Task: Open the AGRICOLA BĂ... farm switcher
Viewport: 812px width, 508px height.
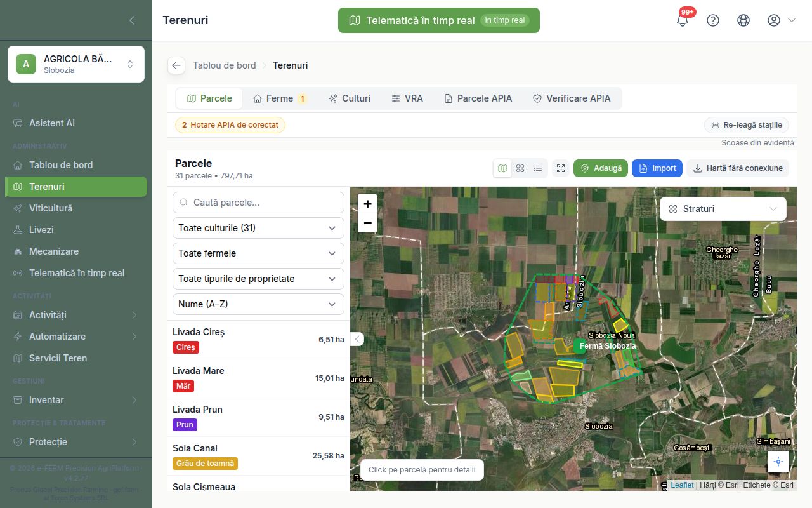Action: (x=76, y=64)
